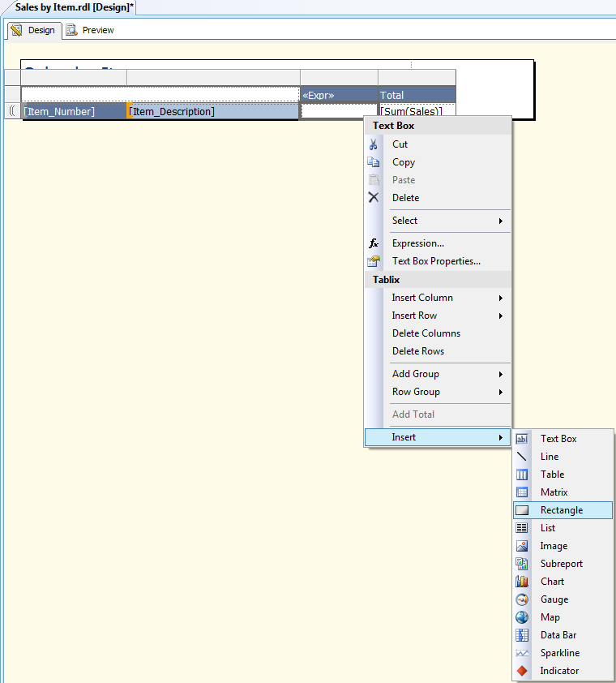Choose Text Box Properties from context menu

(436, 261)
